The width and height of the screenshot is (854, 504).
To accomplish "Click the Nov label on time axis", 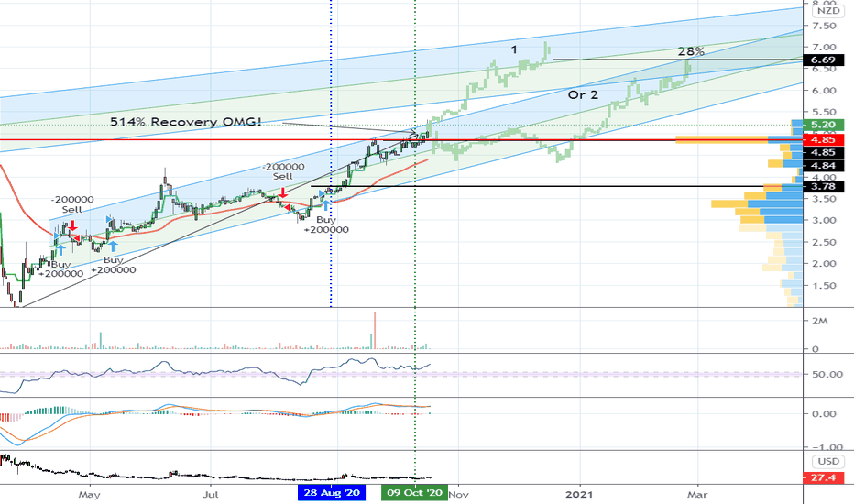I will pos(459,495).
